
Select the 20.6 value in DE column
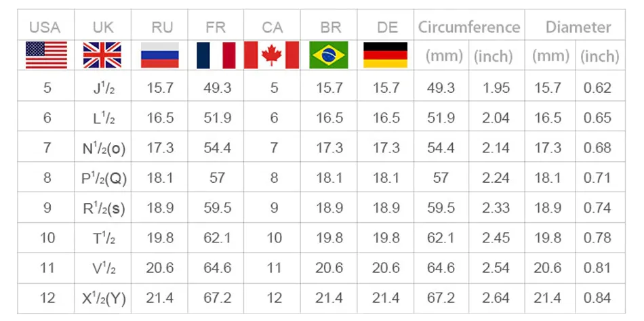[386, 268]
